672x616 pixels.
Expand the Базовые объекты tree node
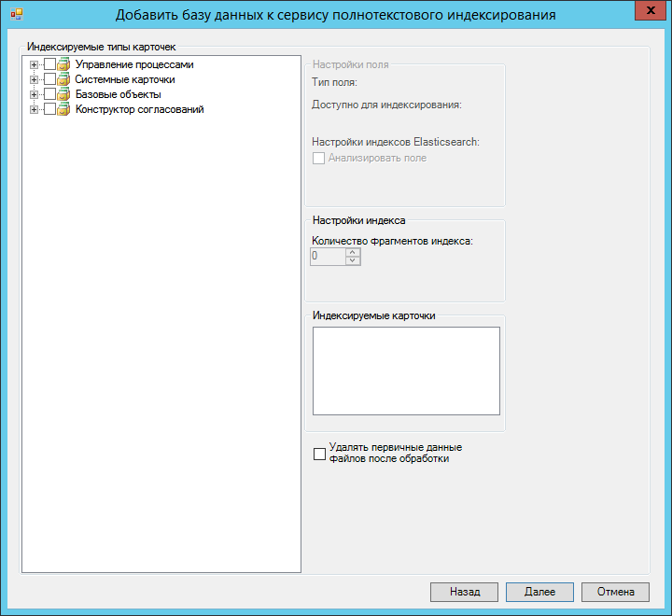coord(35,94)
